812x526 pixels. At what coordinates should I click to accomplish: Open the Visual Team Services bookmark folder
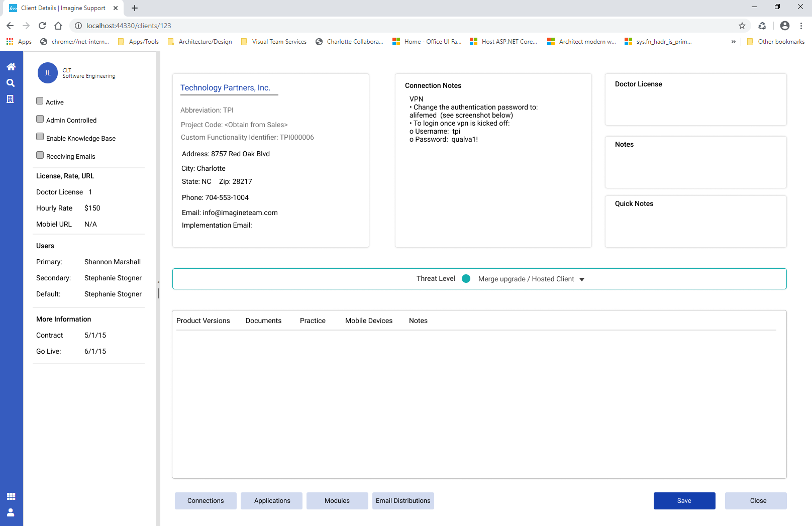click(274, 42)
